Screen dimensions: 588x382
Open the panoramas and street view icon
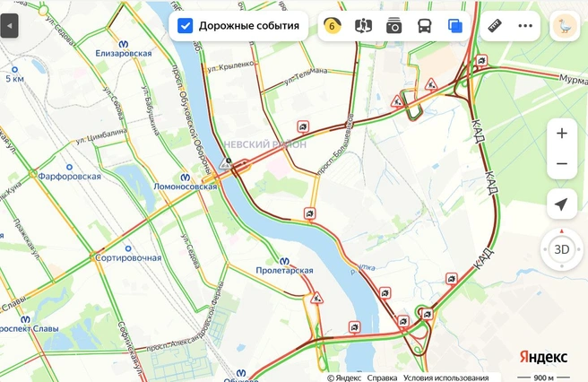pos(363,26)
